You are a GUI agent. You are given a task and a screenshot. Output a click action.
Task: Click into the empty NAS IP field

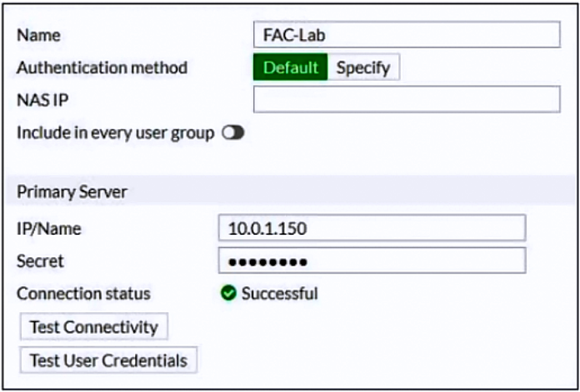click(x=407, y=99)
